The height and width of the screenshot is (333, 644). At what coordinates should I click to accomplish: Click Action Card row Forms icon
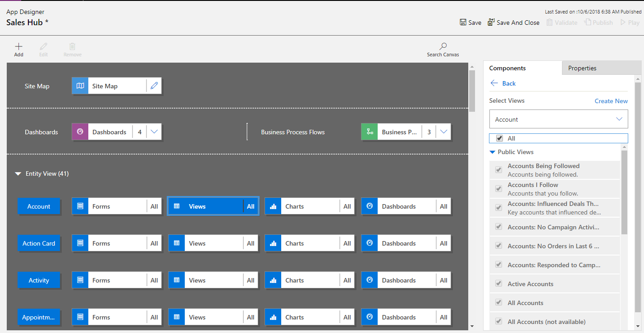point(80,243)
